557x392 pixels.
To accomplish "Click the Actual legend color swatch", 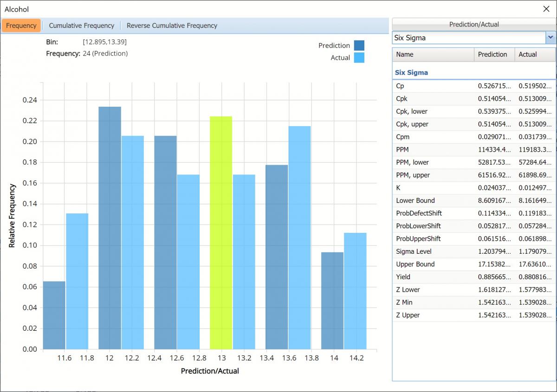I will [x=359, y=58].
